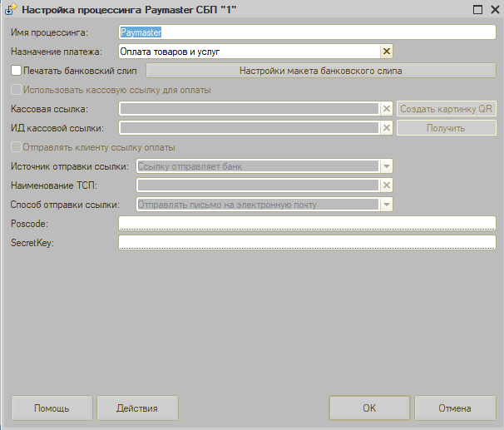
Task: Confirm settings with OK button
Action: point(369,408)
